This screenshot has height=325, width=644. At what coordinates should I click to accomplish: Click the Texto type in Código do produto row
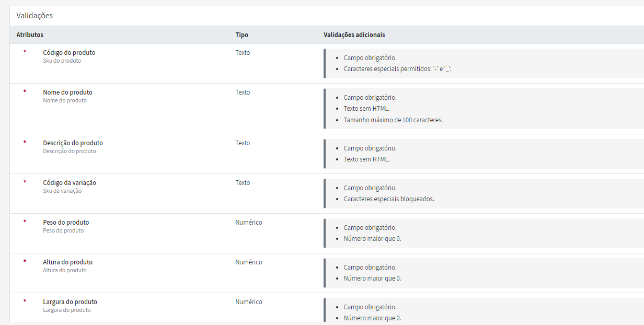(x=243, y=53)
